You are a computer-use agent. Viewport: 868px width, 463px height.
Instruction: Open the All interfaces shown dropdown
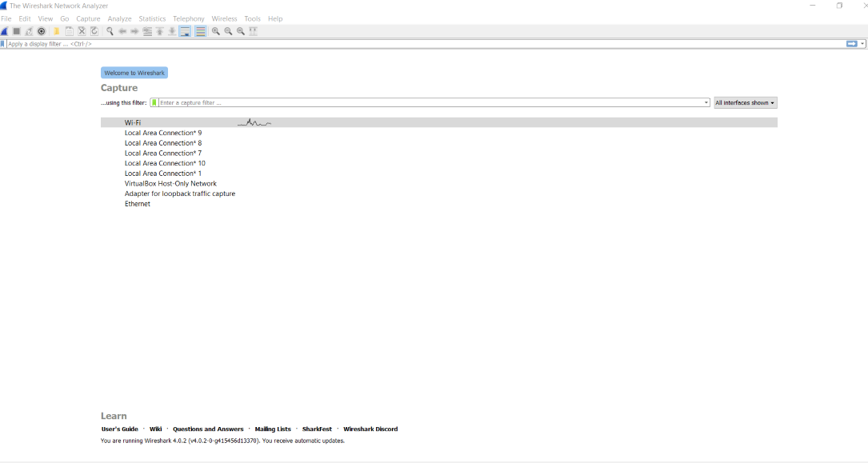click(x=745, y=103)
